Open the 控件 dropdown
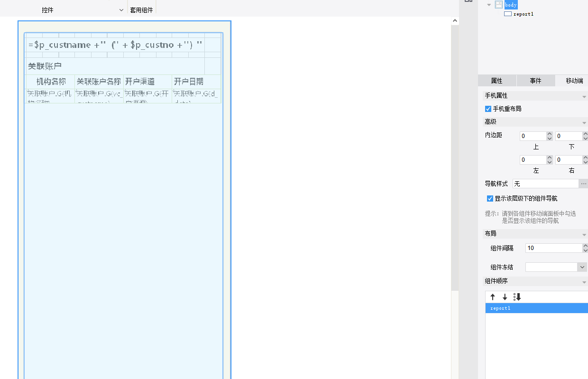The image size is (588, 379). click(121, 10)
